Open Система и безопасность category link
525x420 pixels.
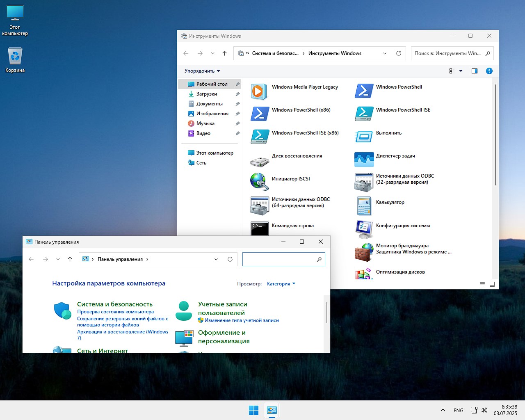114,304
